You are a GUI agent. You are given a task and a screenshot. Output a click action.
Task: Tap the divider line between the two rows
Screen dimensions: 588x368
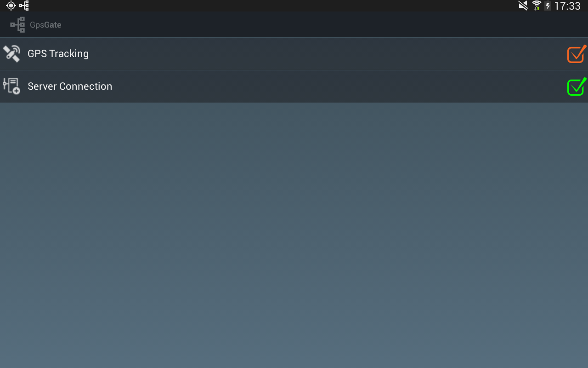(294, 70)
